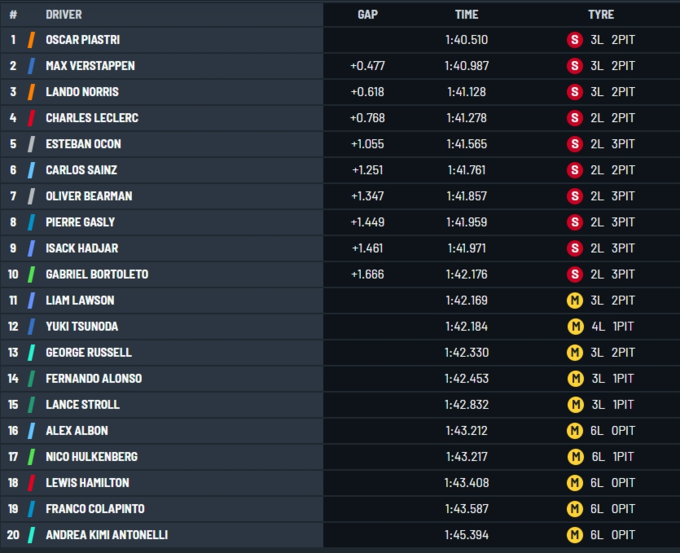The height and width of the screenshot is (553, 680).
Task: Click soft tyre icon for Oscar Piastri
Action: [x=574, y=40]
